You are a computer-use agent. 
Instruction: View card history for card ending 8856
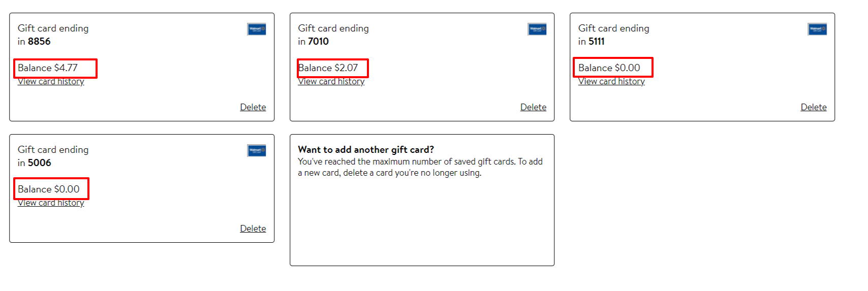(51, 82)
